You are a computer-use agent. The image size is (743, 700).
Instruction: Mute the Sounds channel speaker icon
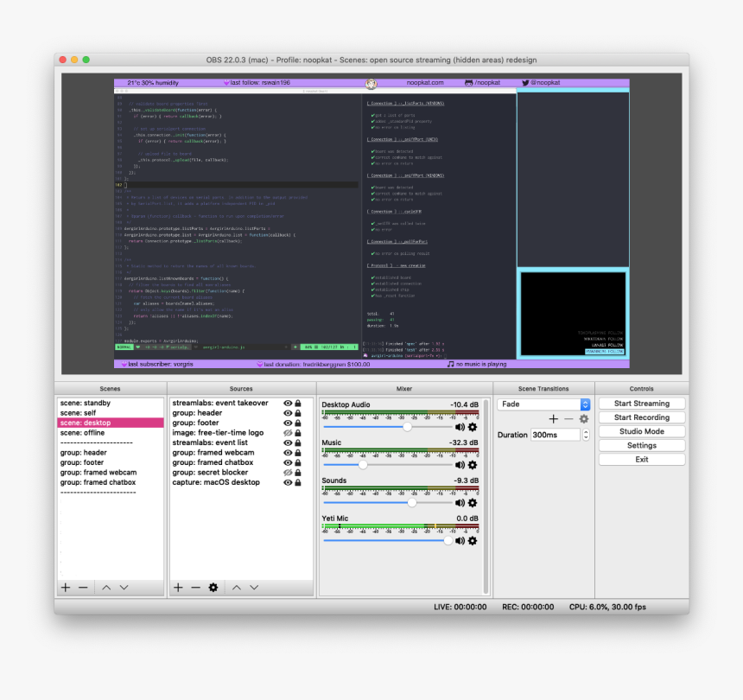tap(458, 503)
